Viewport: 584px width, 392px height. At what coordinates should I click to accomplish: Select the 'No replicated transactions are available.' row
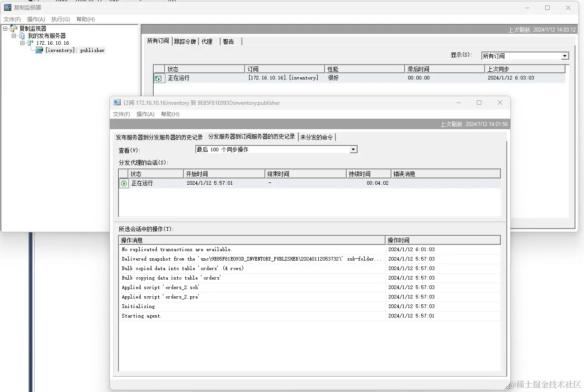(x=310, y=249)
